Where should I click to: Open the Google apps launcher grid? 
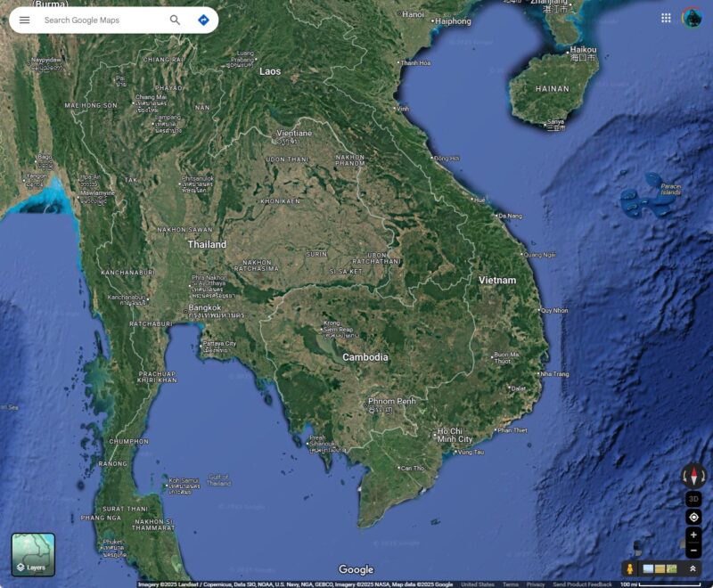tap(666, 16)
